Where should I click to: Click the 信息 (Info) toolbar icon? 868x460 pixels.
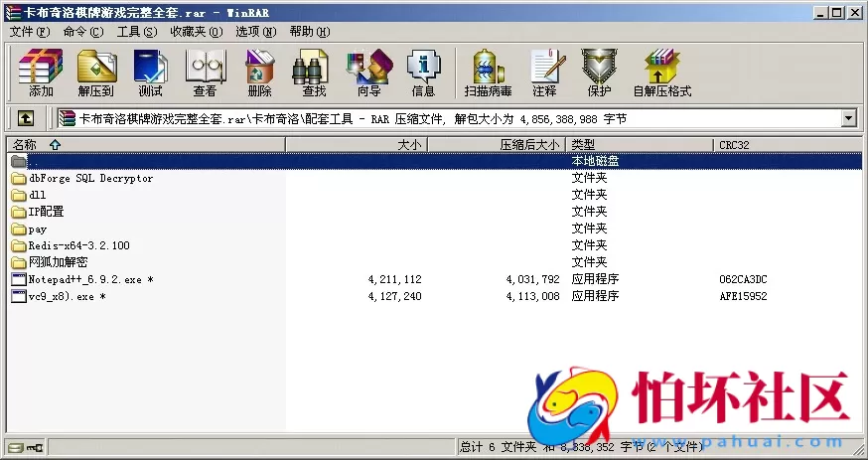423,67
